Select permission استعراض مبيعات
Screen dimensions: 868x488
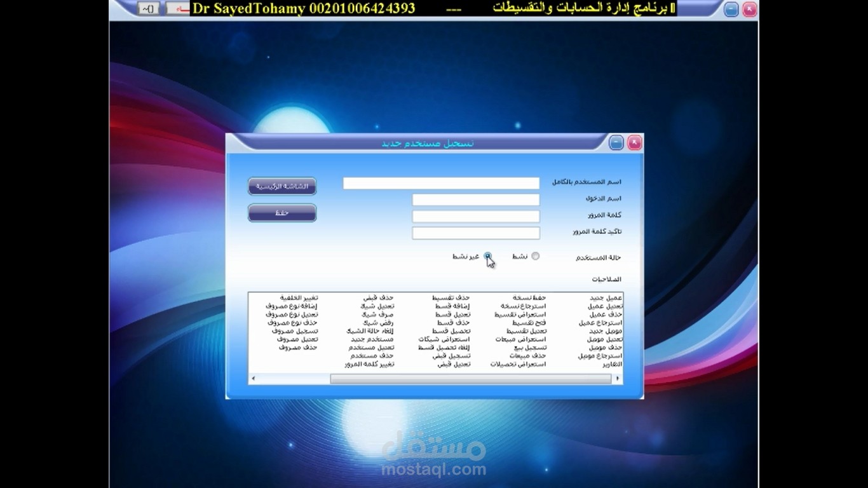(521, 339)
